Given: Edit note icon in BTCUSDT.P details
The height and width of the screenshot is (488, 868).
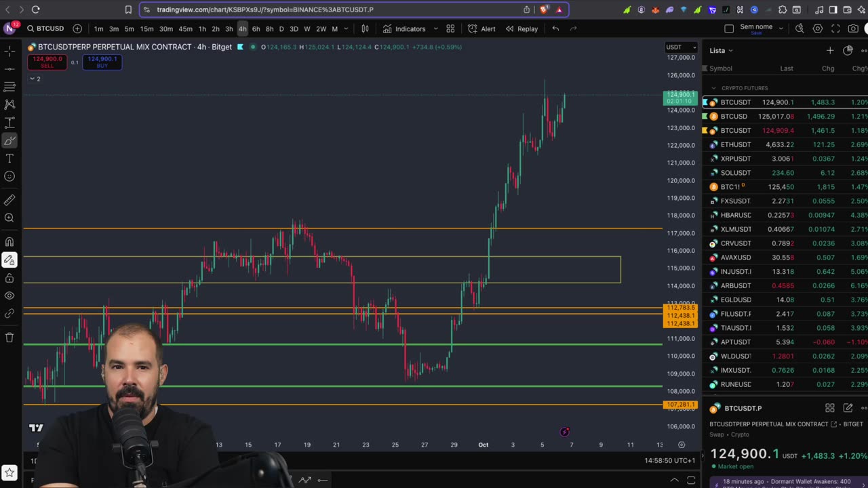Looking at the screenshot, I should tap(848, 408).
